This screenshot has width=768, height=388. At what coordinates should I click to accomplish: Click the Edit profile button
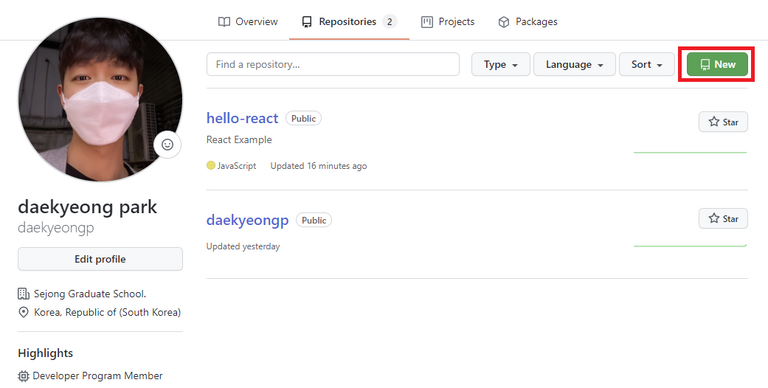[100, 259]
